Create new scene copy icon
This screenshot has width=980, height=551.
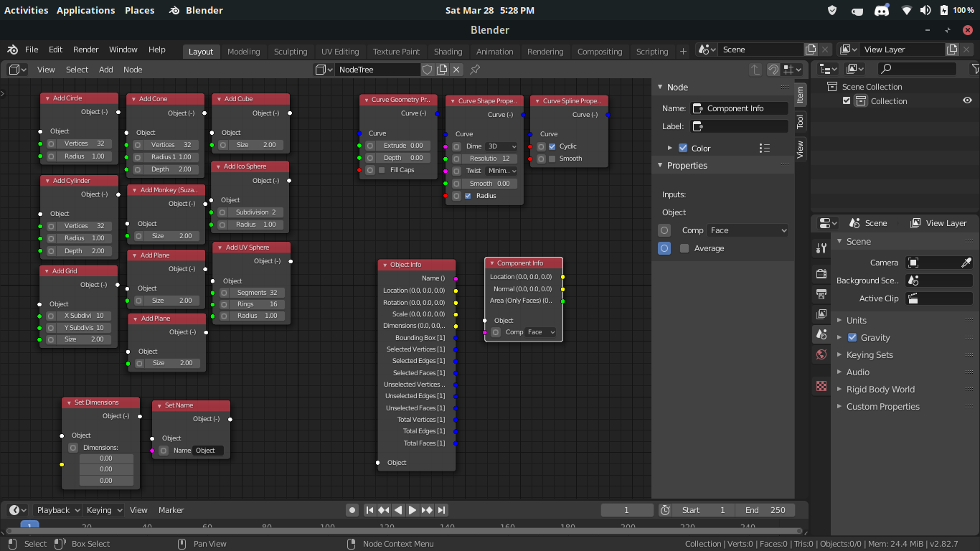coord(811,50)
